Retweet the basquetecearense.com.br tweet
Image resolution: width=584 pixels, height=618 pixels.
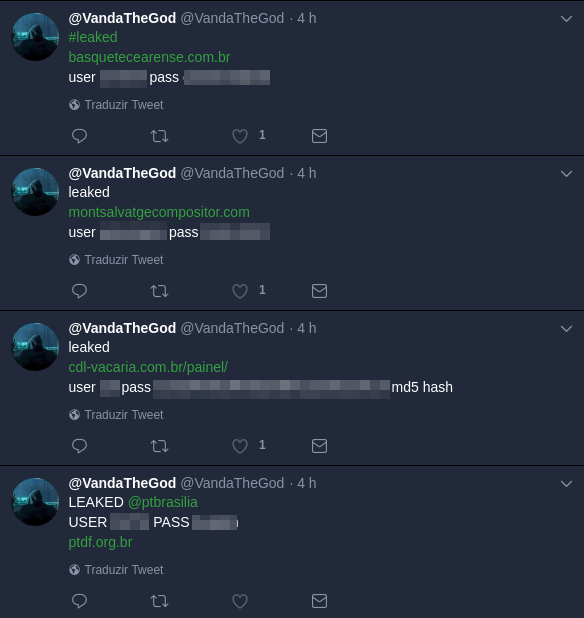(159, 136)
